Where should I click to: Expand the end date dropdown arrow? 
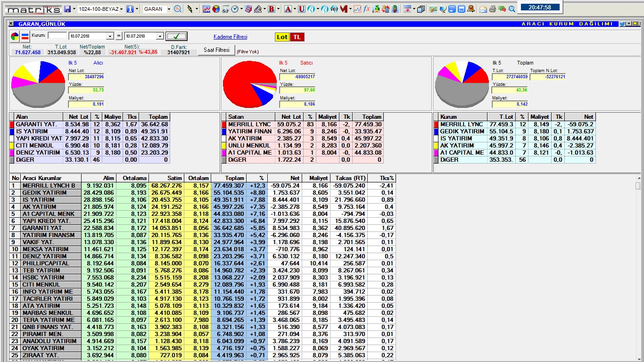(x=160, y=36)
